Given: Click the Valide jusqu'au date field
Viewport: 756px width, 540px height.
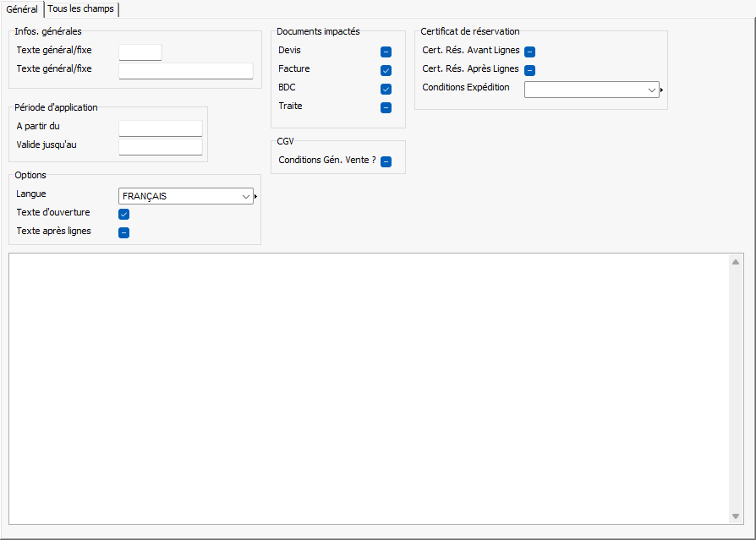Looking at the screenshot, I should [160, 147].
